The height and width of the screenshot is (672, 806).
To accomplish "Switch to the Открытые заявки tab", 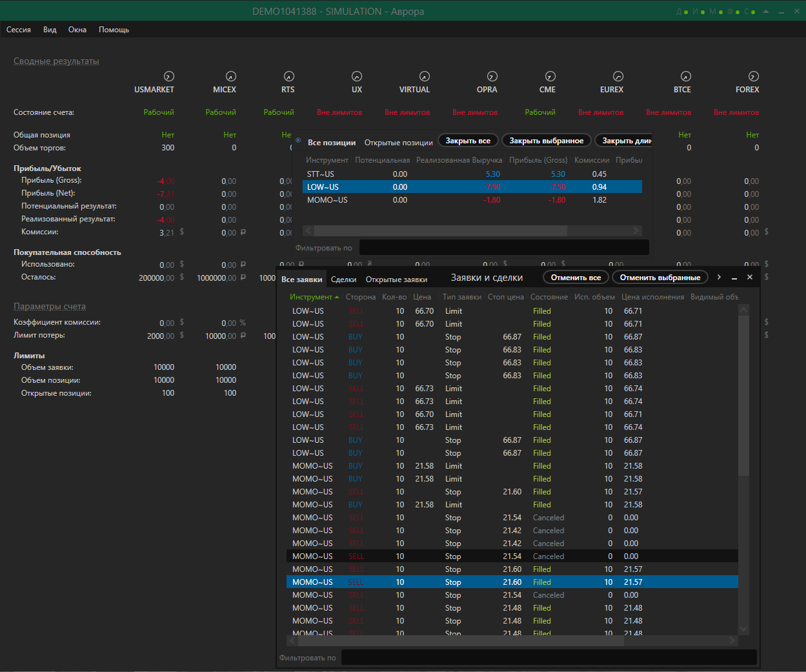I will coord(397,280).
